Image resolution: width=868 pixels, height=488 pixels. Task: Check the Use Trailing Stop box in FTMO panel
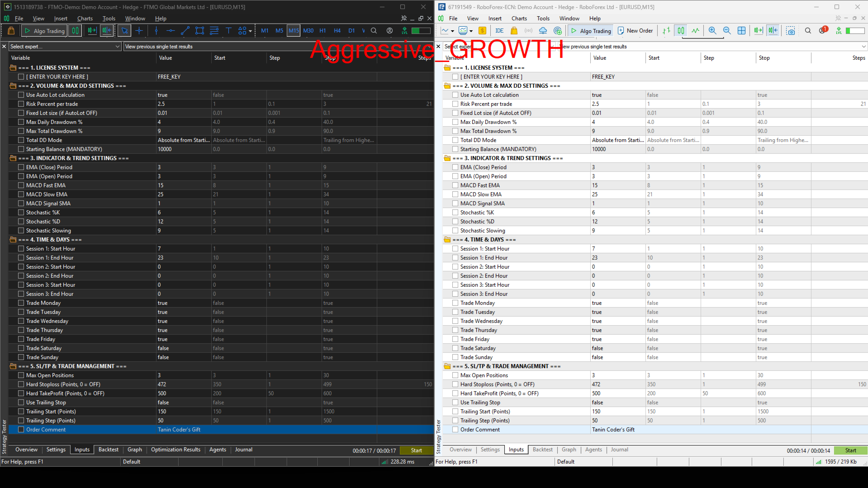coord(21,403)
